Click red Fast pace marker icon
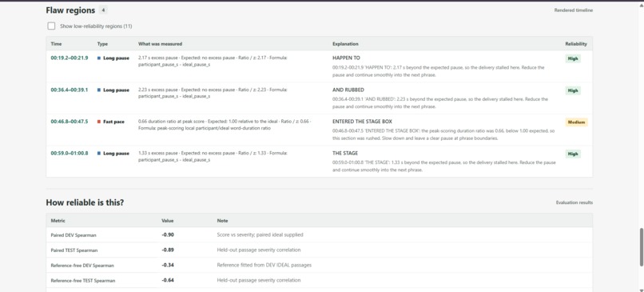 tap(99, 122)
